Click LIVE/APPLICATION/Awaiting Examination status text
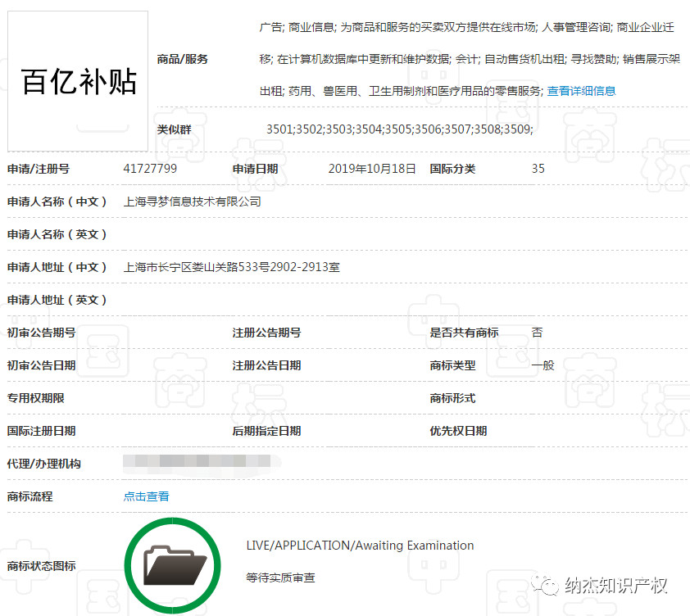This screenshot has width=690, height=616. (x=360, y=546)
